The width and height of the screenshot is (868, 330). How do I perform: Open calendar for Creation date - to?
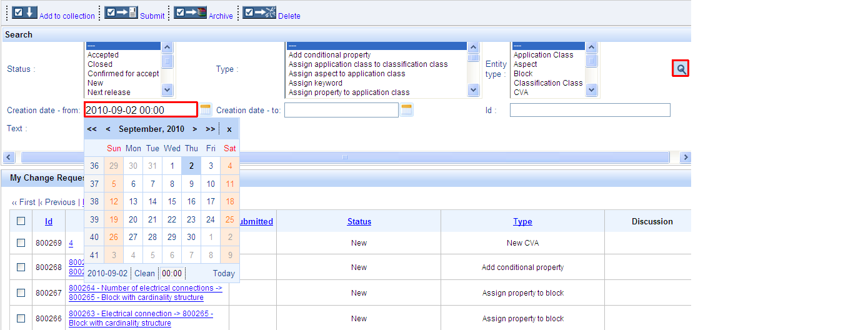(x=407, y=110)
